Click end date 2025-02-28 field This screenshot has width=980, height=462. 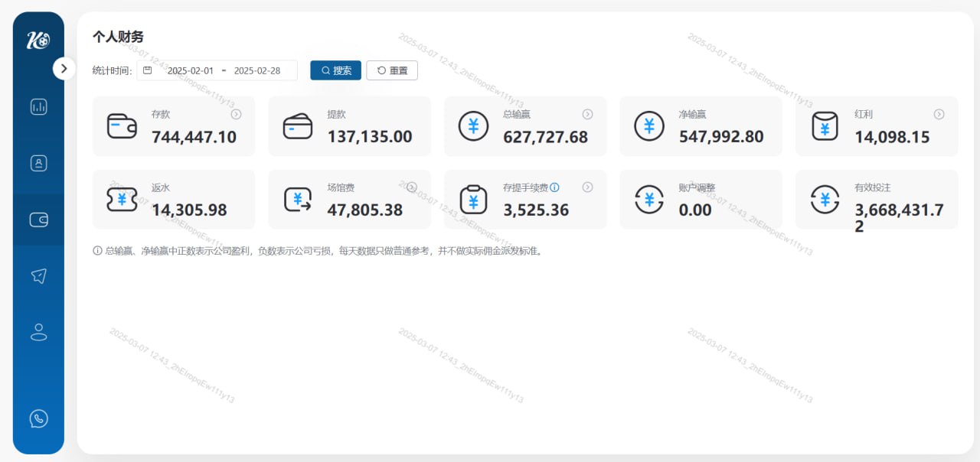pos(256,70)
